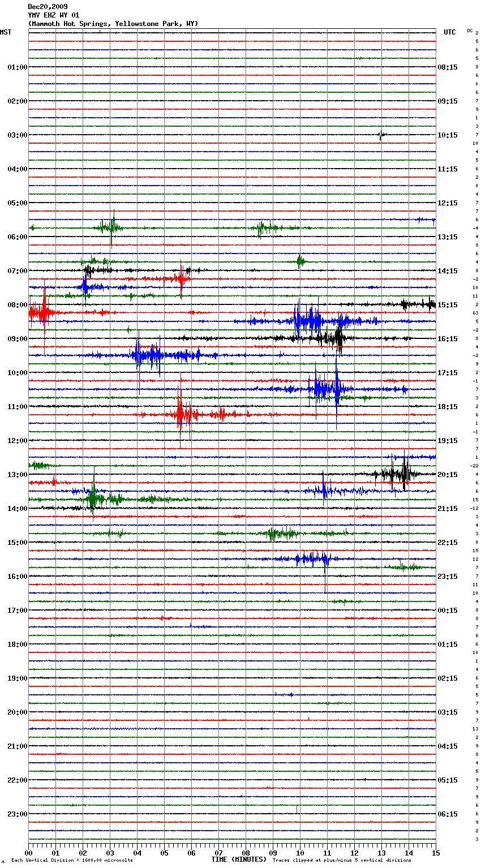The height and width of the screenshot is (868, 481).
Task: Click the "01:00" MST time label
Action: click(x=18, y=67)
